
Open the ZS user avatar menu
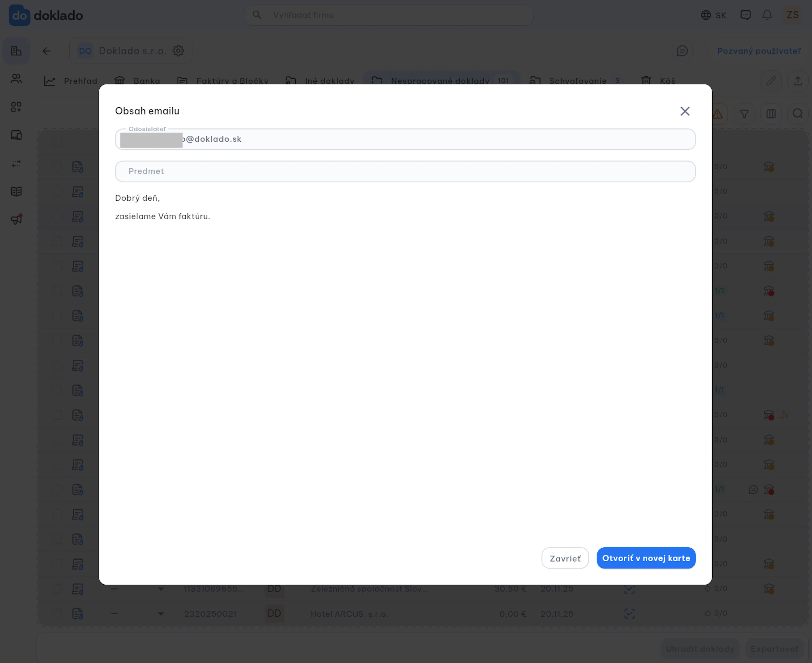coord(792,15)
